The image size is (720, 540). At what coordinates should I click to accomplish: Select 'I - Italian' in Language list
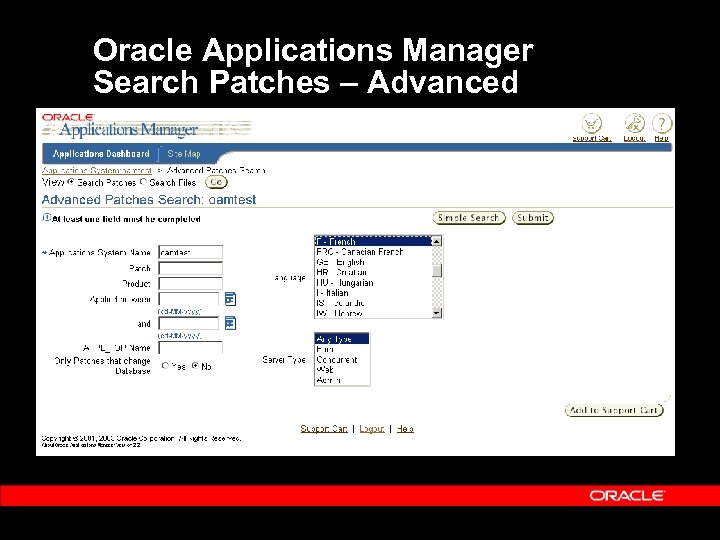click(x=373, y=293)
